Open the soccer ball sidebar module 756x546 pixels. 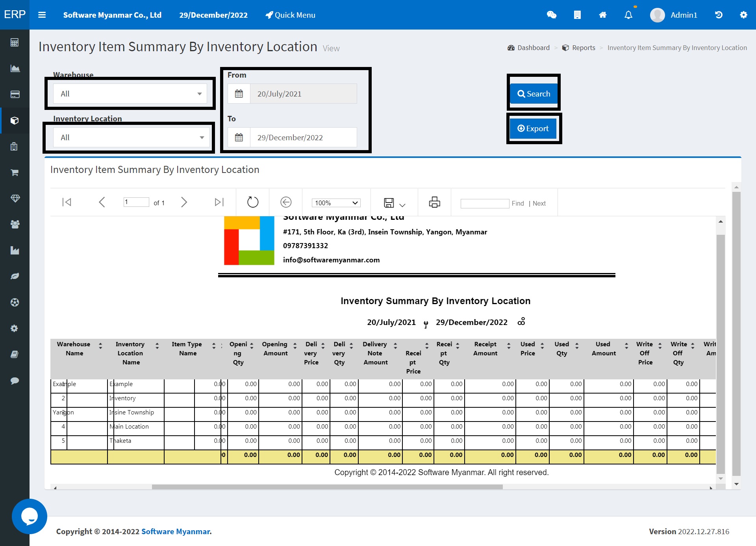(x=15, y=303)
